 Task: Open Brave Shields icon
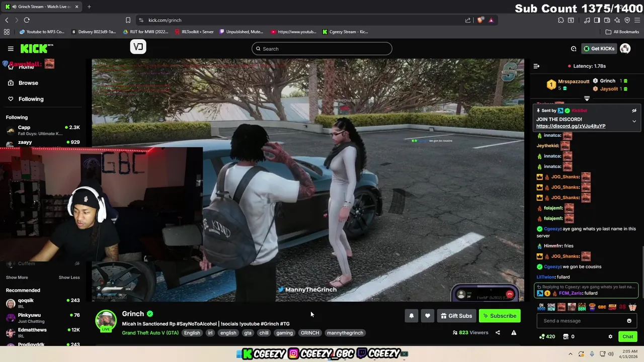coord(480,20)
